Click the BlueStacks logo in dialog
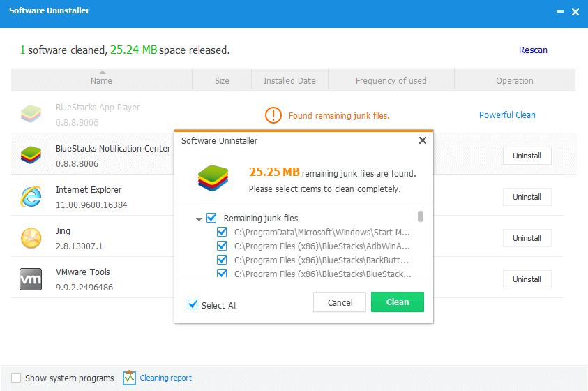This screenshot has height=391, width=588. coord(213,177)
